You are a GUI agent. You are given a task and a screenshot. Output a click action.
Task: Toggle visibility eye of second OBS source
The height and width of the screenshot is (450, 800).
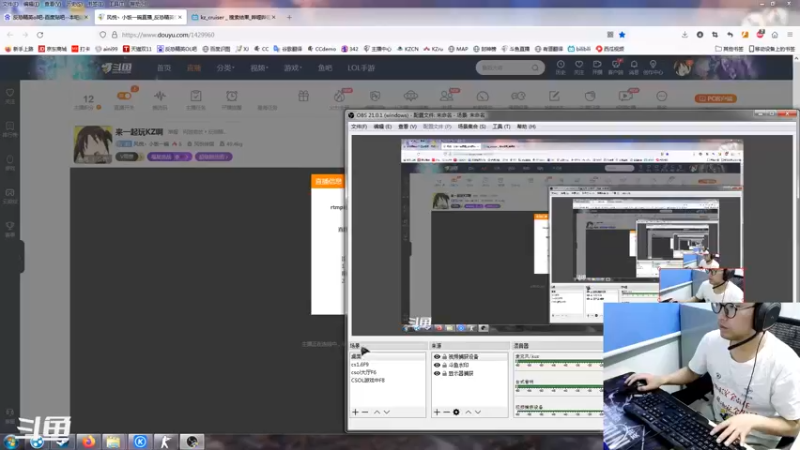coord(437,365)
